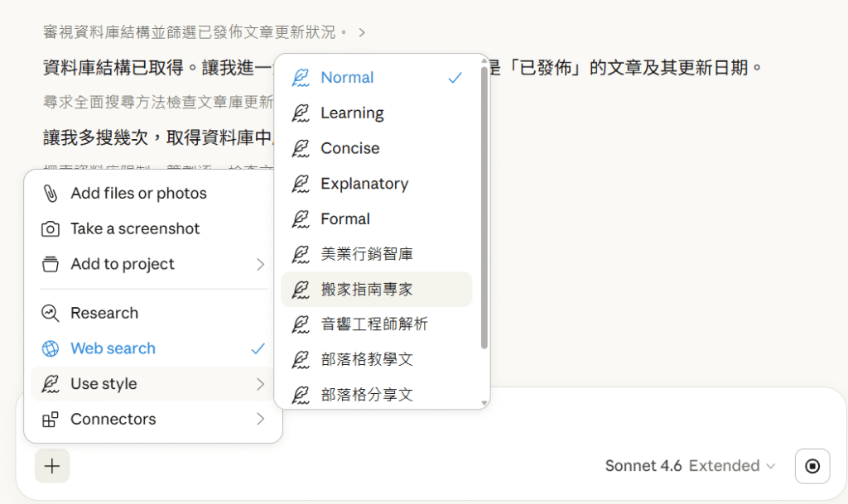Open the Sonnet 4.6 Extended model selector
This screenshot has height=504, width=848.
pyautogui.click(x=690, y=466)
